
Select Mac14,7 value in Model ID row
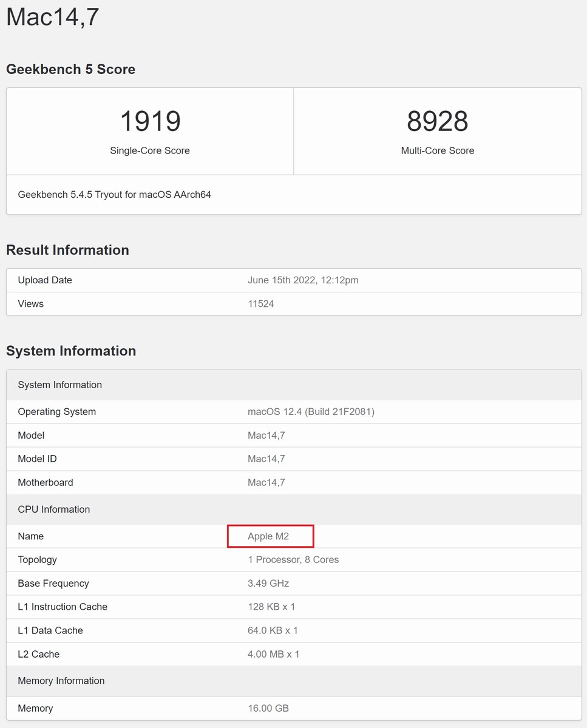pos(266,459)
